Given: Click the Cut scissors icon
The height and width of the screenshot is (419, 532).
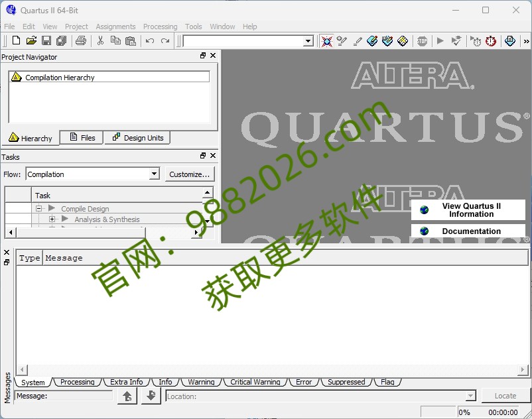Looking at the screenshot, I should point(100,40).
